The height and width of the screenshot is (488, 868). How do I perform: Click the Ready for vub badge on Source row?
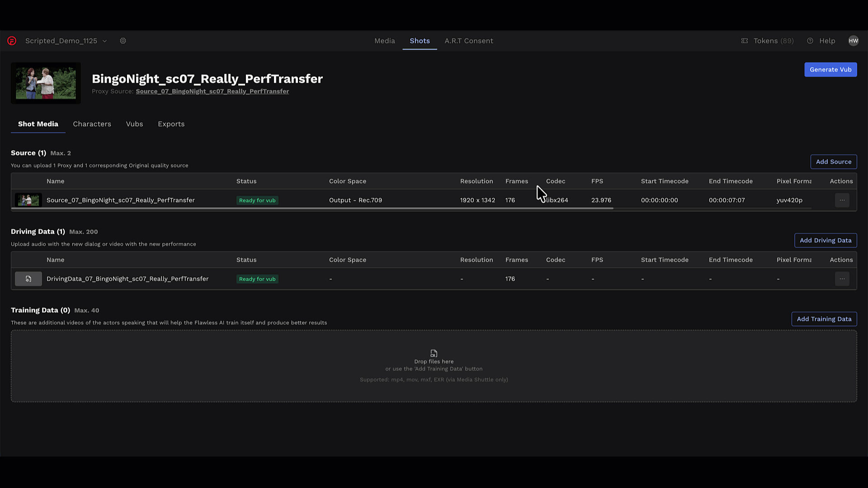(257, 200)
